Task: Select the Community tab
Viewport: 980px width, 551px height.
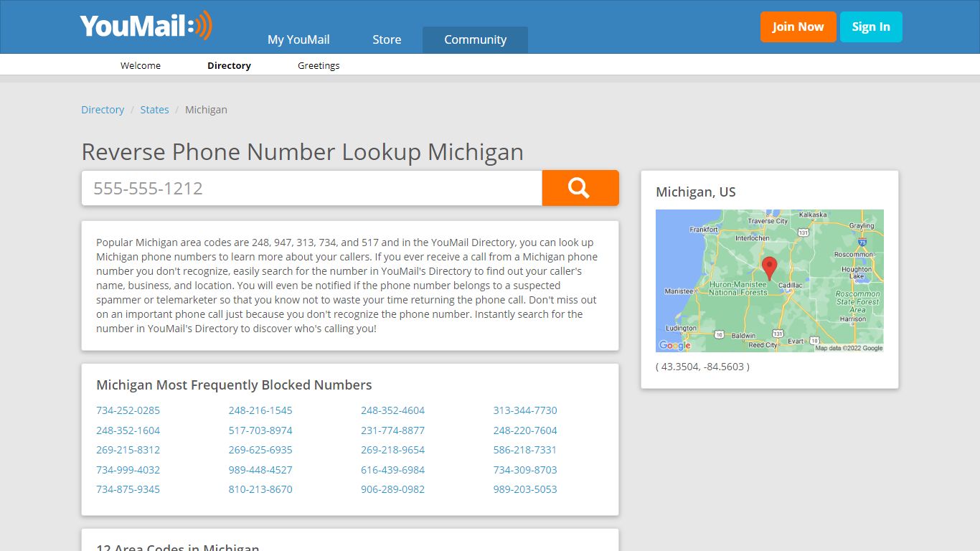Action: pyautogui.click(x=475, y=39)
